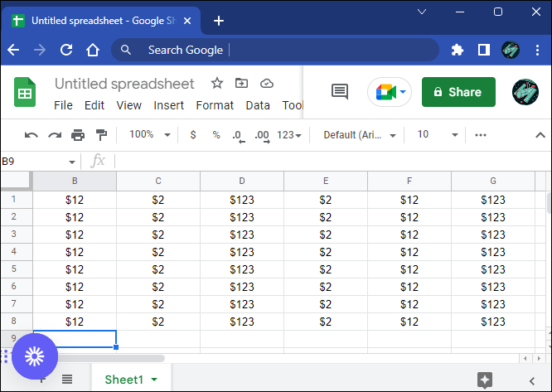Open the Insert menu
Viewport: 552px width, 392px height.
[168, 105]
